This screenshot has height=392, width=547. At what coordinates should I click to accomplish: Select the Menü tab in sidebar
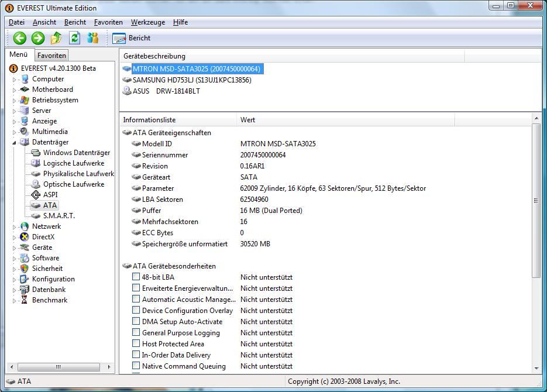[x=19, y=55]
